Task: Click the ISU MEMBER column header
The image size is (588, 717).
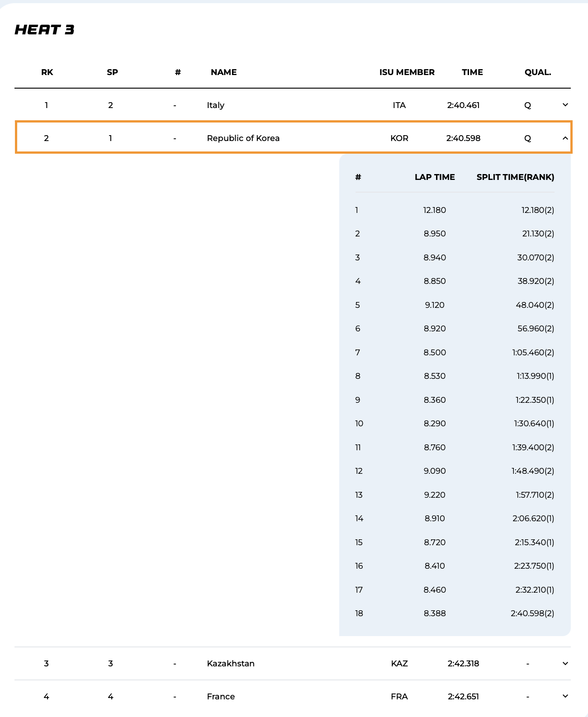Action: coord(407,72)
